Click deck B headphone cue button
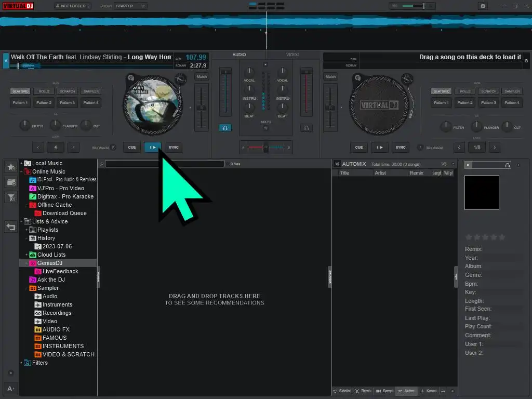Viewport: 532px width, 399px height. (x=307, y=128)
